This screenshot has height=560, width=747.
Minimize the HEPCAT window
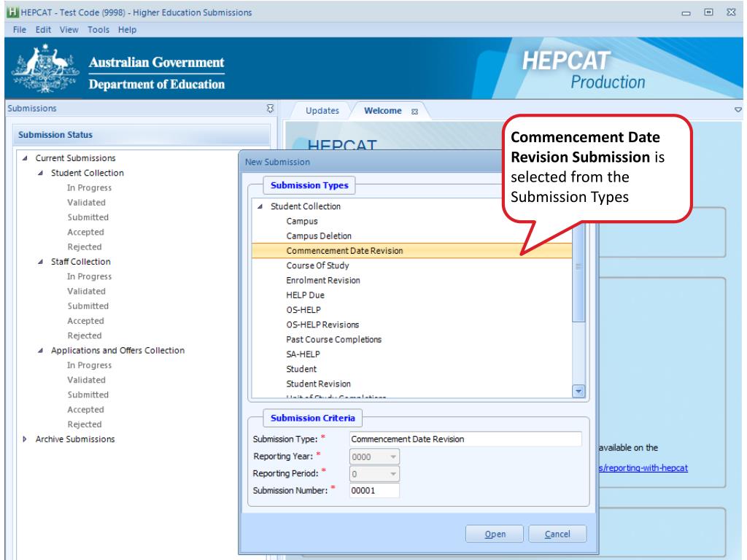tap(686, 13)
